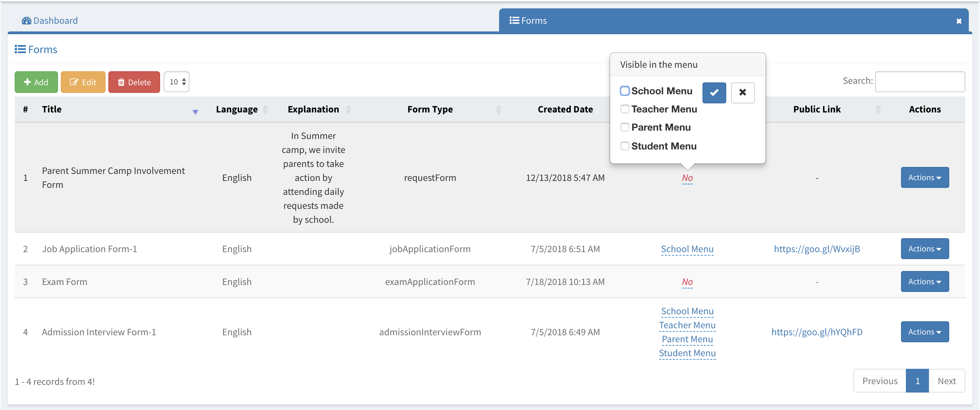
Task: Open Actions menu for Exam Form
Action: click(924, 281)
